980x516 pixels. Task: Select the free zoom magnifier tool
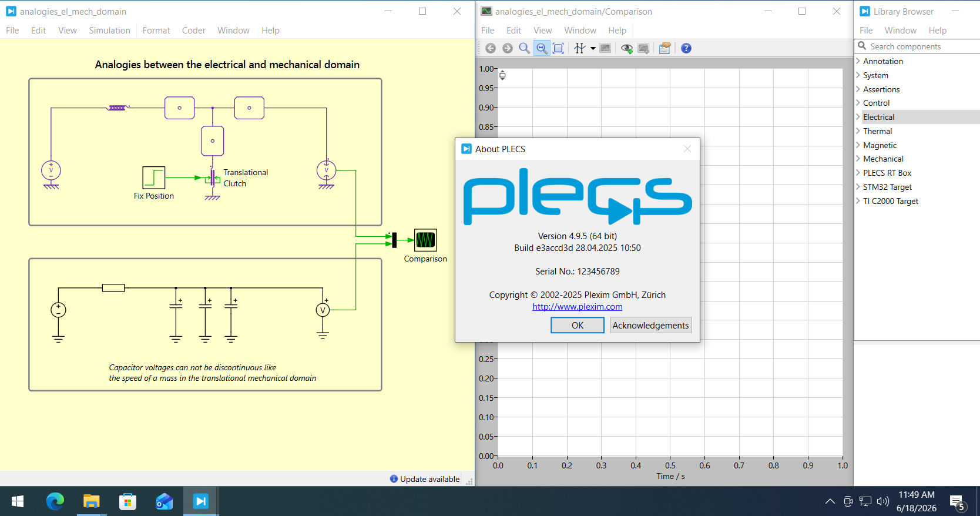pyautogui.click(x=525, y=48)
